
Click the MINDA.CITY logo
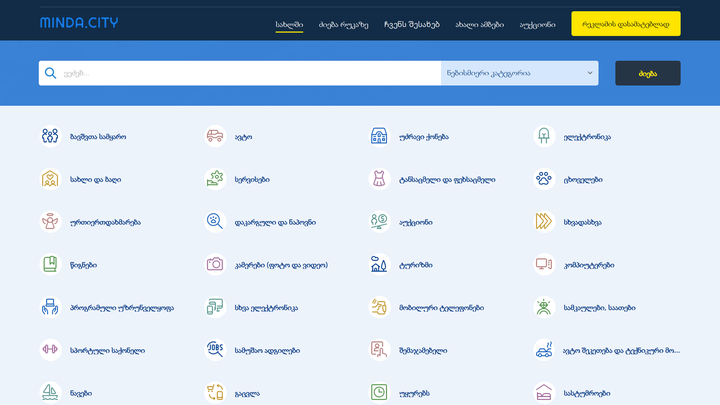79,22
